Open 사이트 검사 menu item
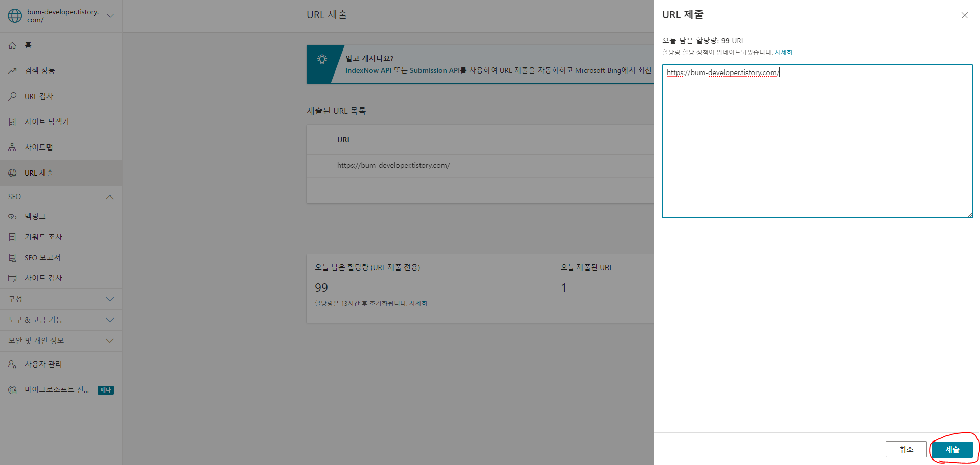Screen dimensions: 980x465 61,278
